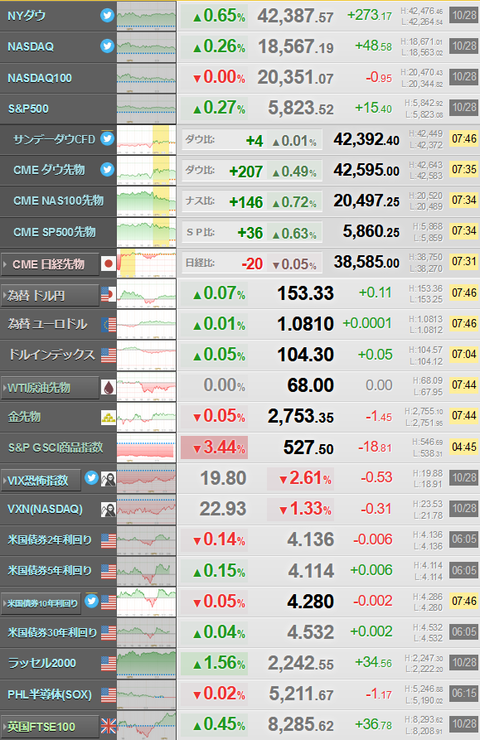This screenshot has height=740, width=480.
Task: Click Twitter icon next to VIX恐怖指数
Action: [92, 479]
